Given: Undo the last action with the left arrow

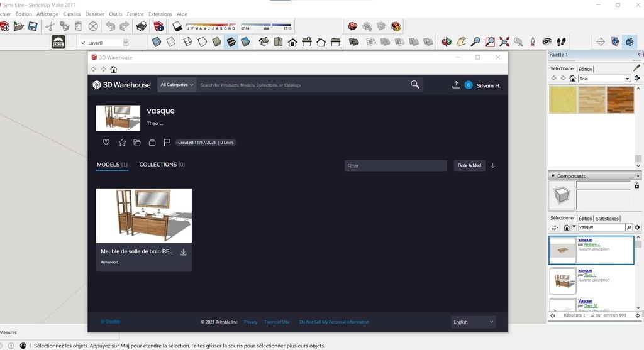Looking at the screenshot, I should [x=110, y=26].
